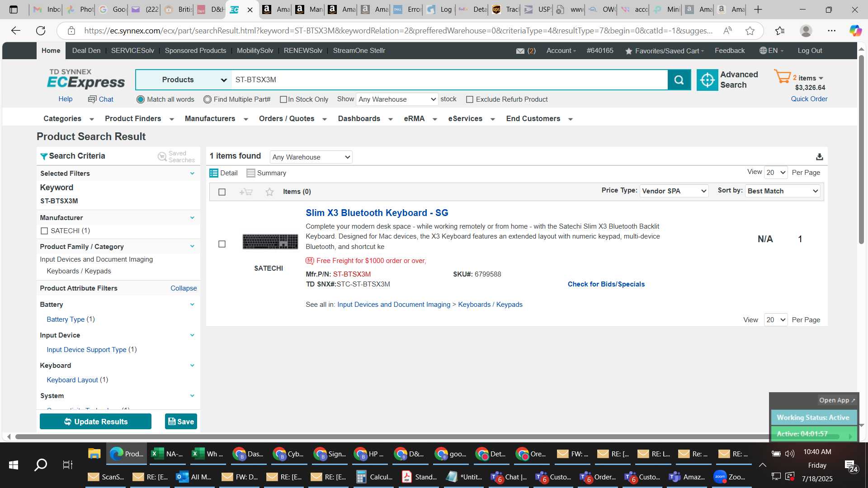The image size is (868, 488).
Task: Click the browser refresh icon
Action: pos(41,31)
